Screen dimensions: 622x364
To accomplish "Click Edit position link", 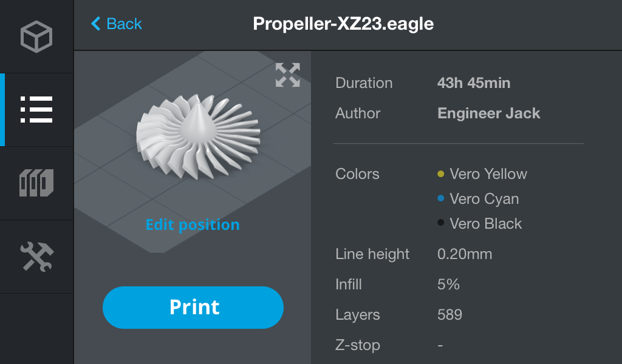I will (x=193, y=224).
